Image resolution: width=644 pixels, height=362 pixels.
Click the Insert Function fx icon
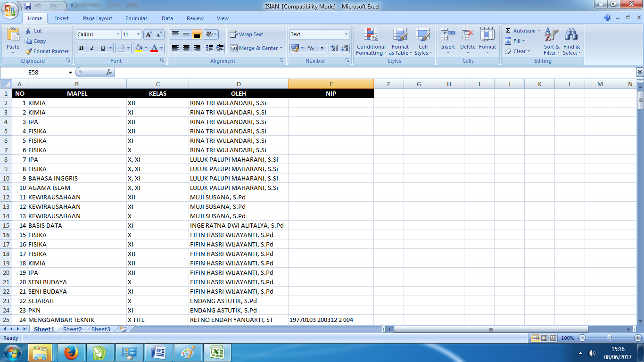click(x=109, y=72)
